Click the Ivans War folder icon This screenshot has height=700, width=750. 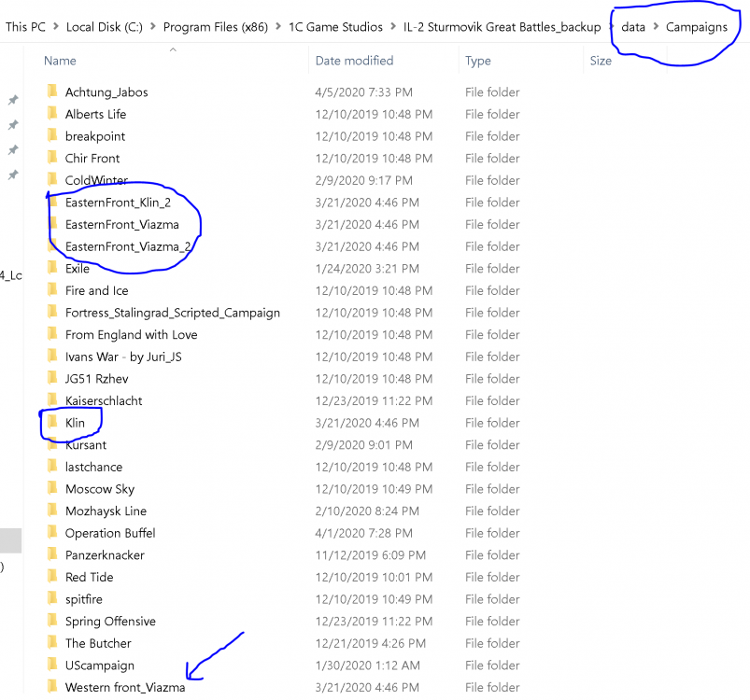52,356
